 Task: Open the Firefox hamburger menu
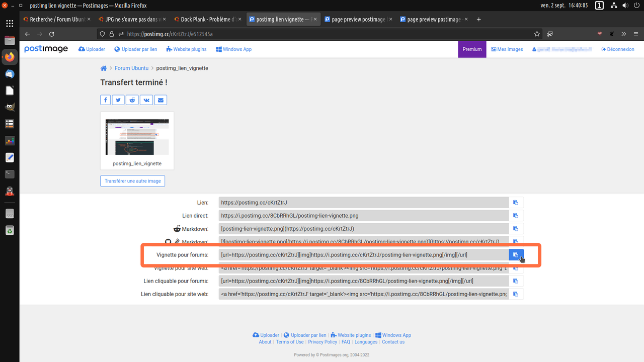(635, 34)
